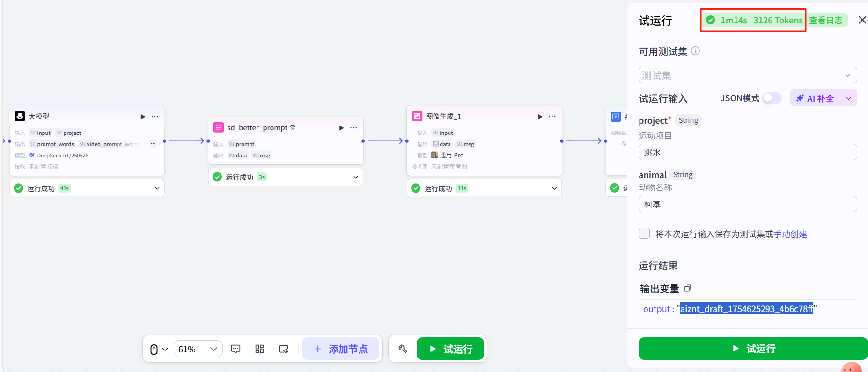This screenshot has width=868, height=372.
Task: Click the output value aiznt_draft text
Action: point(747,309)
